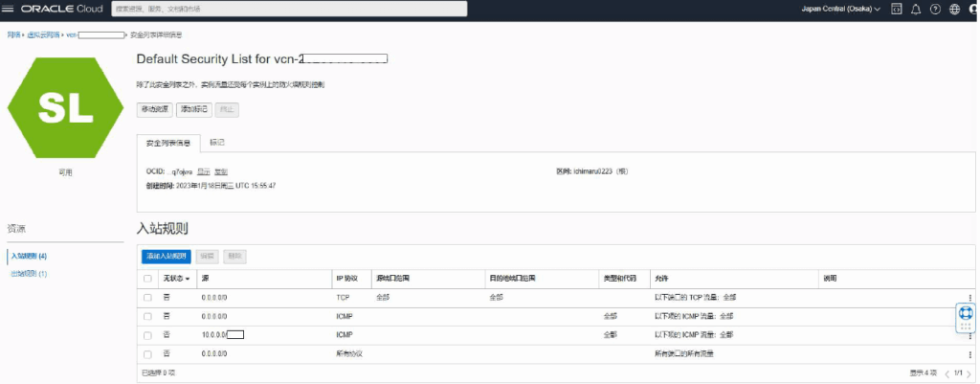
Task: Switch to the 标记 tab
Action: tap(217, 143)
